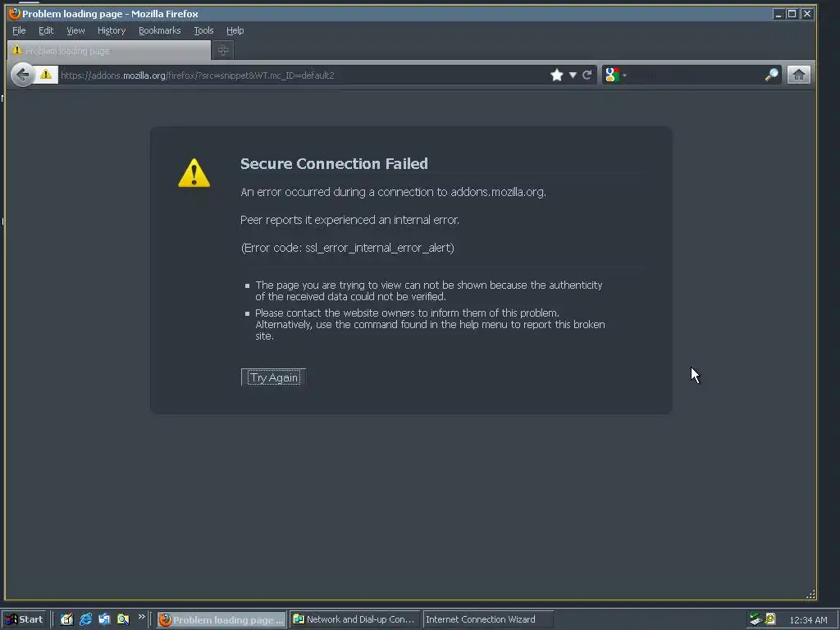Expand the quick launch overflow chevron
The height and width of the screenshot is (630, 840).
pyautogui.click(x=141, y=617)
